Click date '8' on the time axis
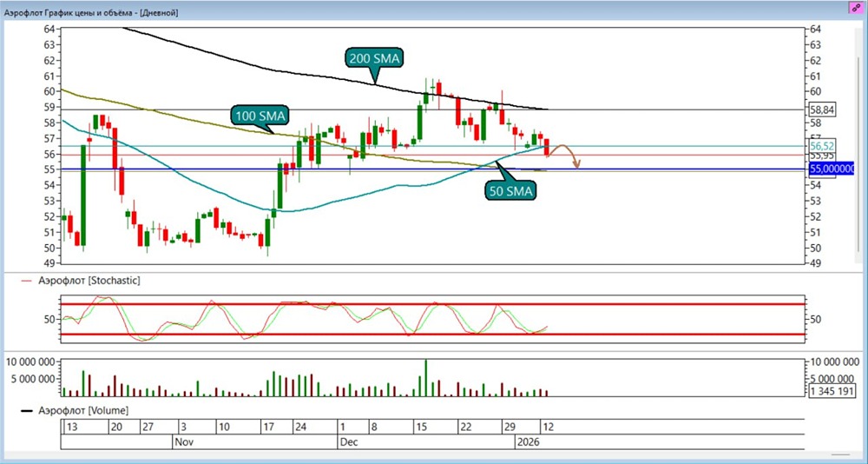 click(x=373, y=428)
